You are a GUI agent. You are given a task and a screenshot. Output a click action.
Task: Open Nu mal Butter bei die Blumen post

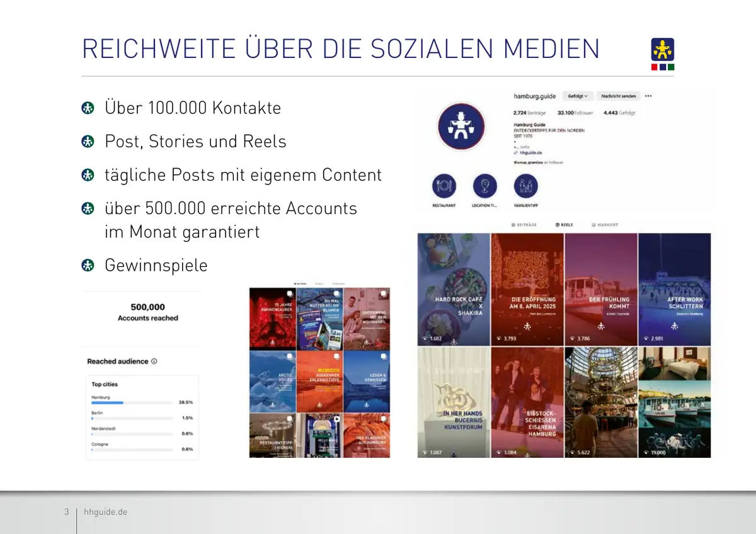[319, 319]
